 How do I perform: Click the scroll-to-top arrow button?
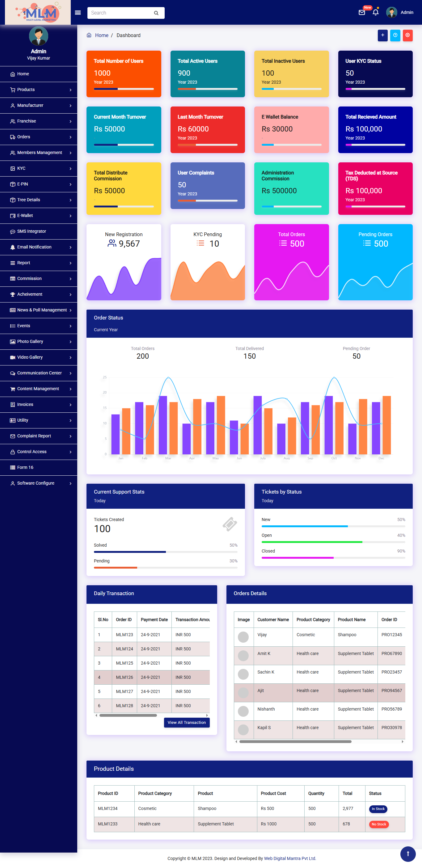(x=407, y=853)
